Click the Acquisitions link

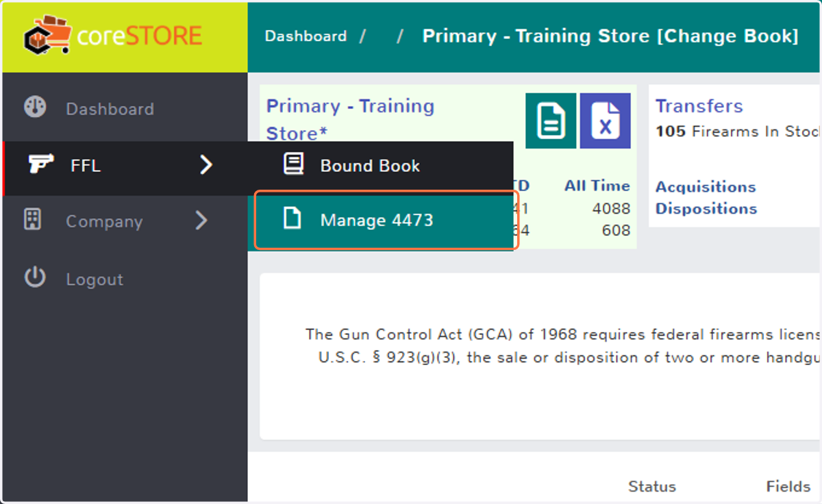[706, 187]
